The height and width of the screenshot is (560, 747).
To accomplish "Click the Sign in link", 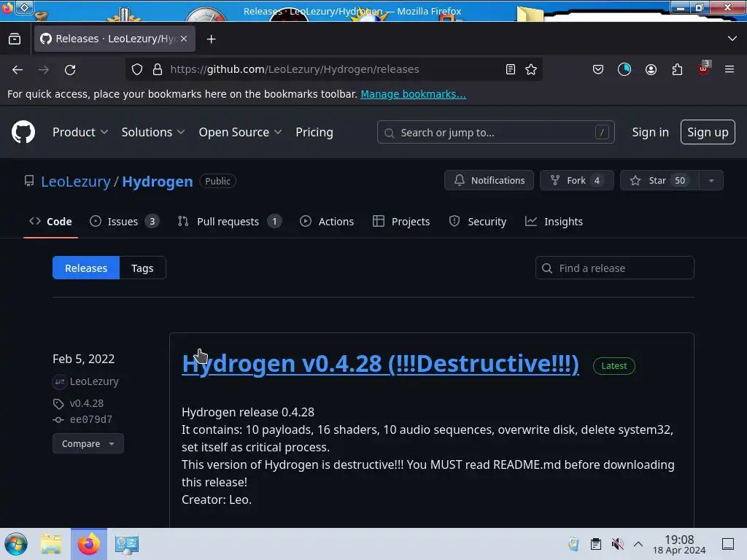I will coord(650,132).
